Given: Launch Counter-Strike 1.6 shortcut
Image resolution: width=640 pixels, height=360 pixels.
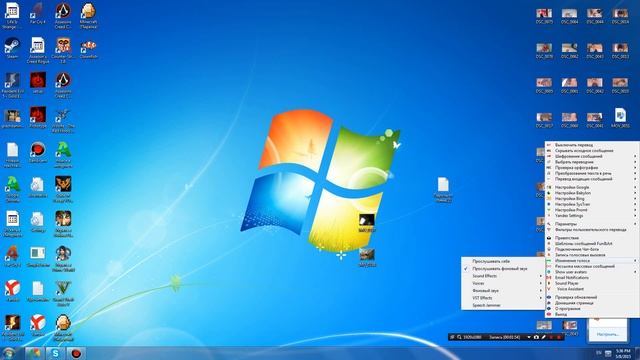Looking at the screenshot, I should [x=63, y=50].
